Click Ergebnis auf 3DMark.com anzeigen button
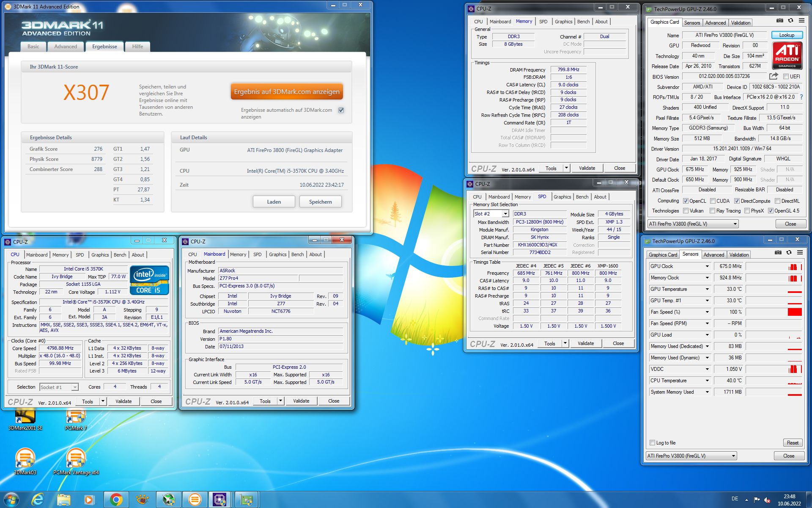 [x=287, y=91]
